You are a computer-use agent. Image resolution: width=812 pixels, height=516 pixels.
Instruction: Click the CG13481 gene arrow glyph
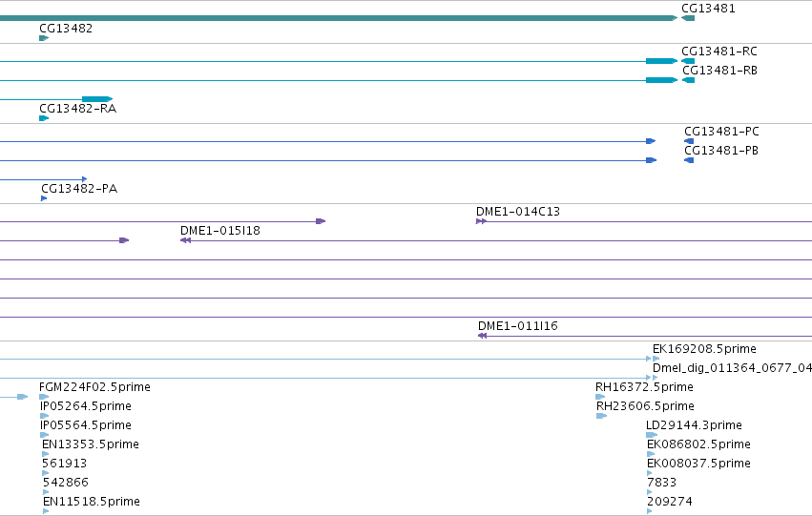coord(688,18)
